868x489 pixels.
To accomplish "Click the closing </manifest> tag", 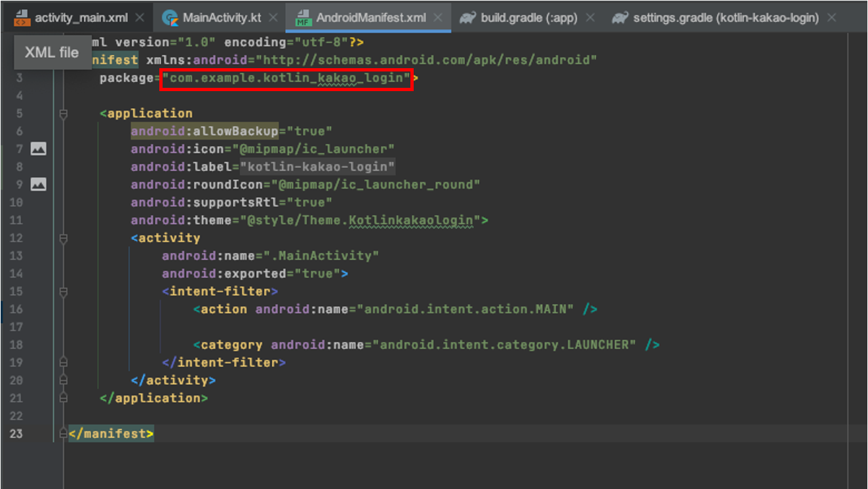I will point(111,433).
